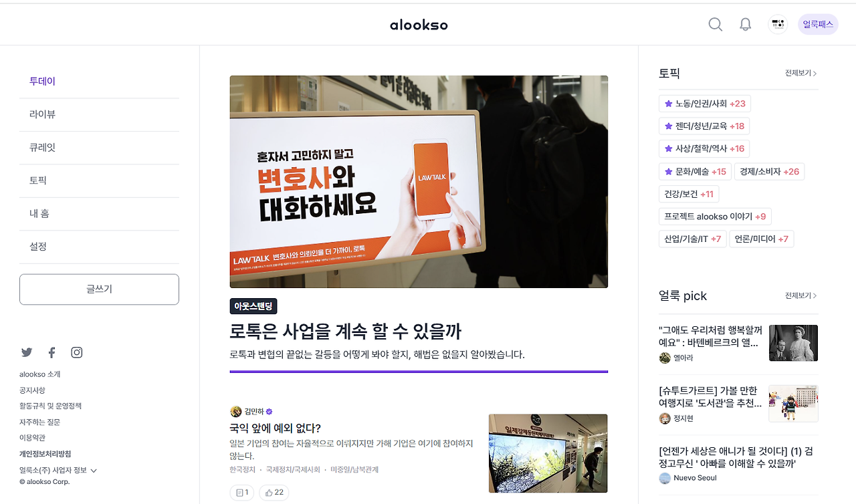Click author name 엘아라

[x=683, y=358]
